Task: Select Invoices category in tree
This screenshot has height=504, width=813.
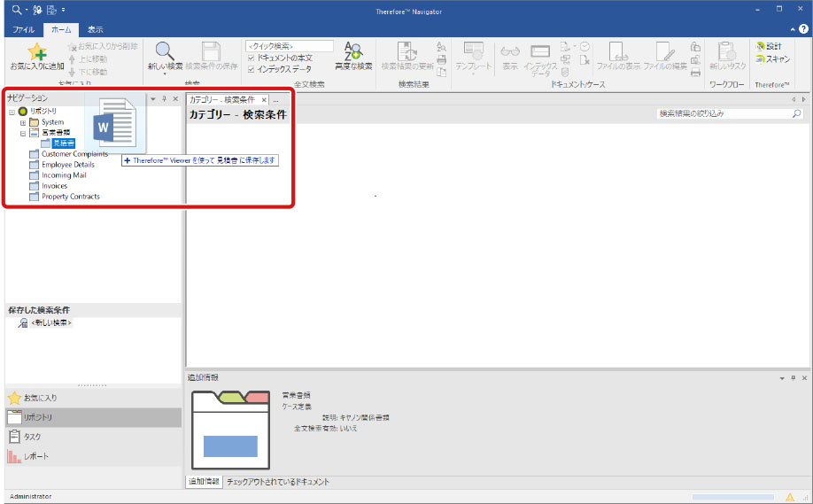Action: pyautogui.click(x=54, y=186)
